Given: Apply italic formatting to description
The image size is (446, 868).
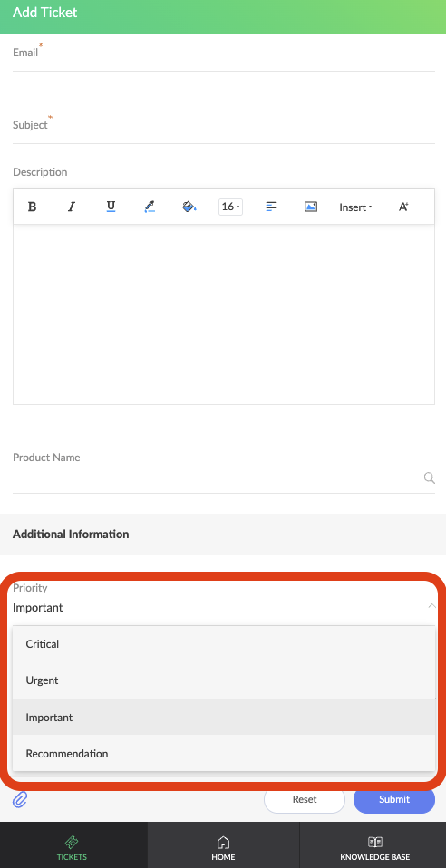Looking at the screenshot, I should [71, 207].
